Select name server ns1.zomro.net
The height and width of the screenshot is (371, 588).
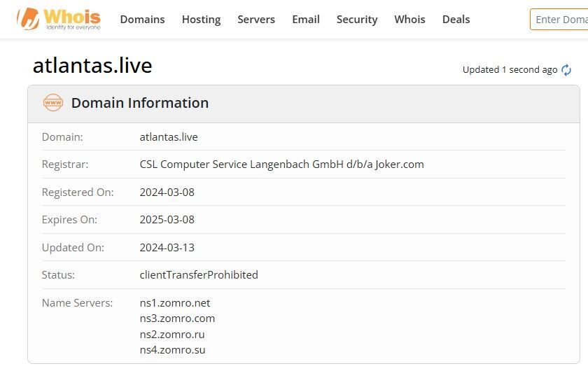point(175,302)
